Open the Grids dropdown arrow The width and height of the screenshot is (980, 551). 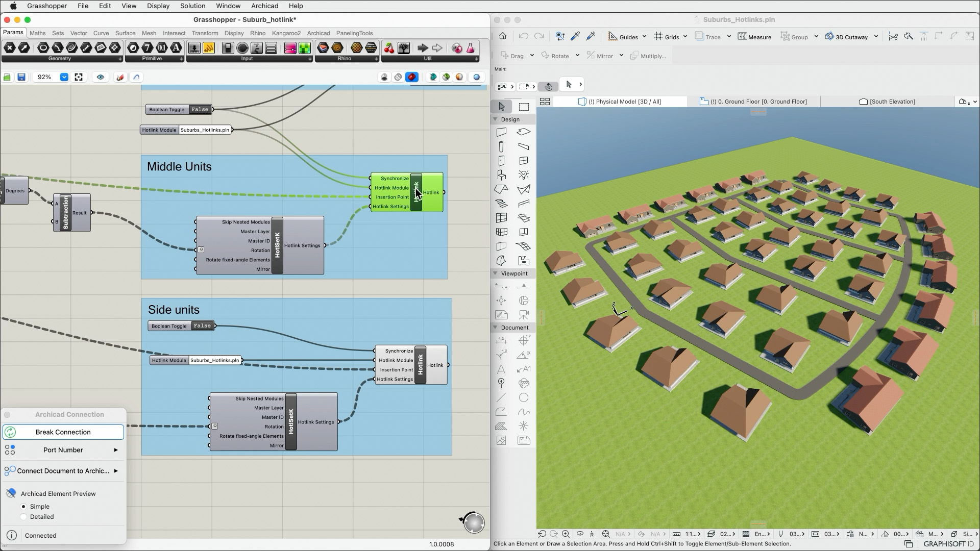[x=685, y=37]
